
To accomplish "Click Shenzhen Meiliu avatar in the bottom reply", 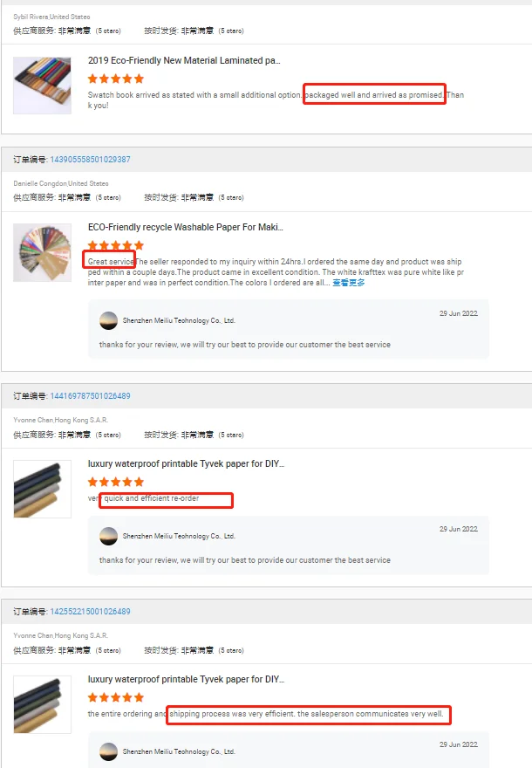I will pyautogui.click(x=108, y=751).
